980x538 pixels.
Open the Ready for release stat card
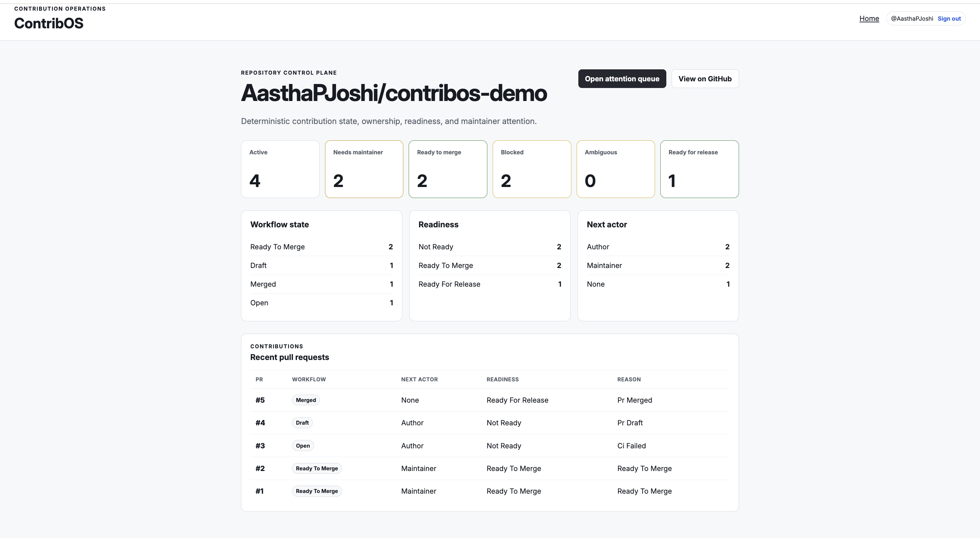[699, 169]
